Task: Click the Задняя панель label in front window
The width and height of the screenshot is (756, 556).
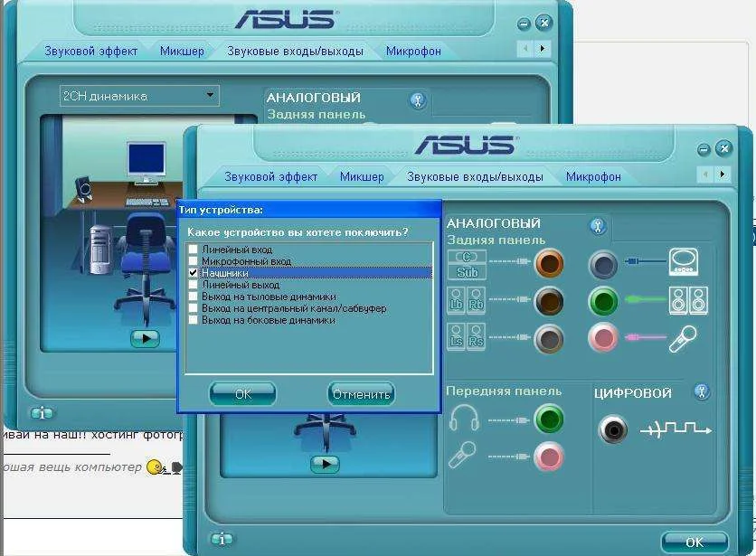Action: [x=496, y=240]
